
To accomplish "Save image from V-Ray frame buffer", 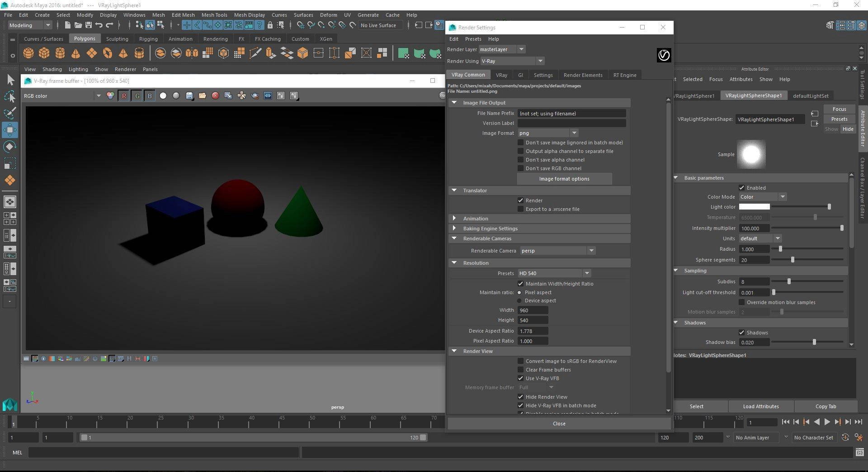I will [189, 96].
